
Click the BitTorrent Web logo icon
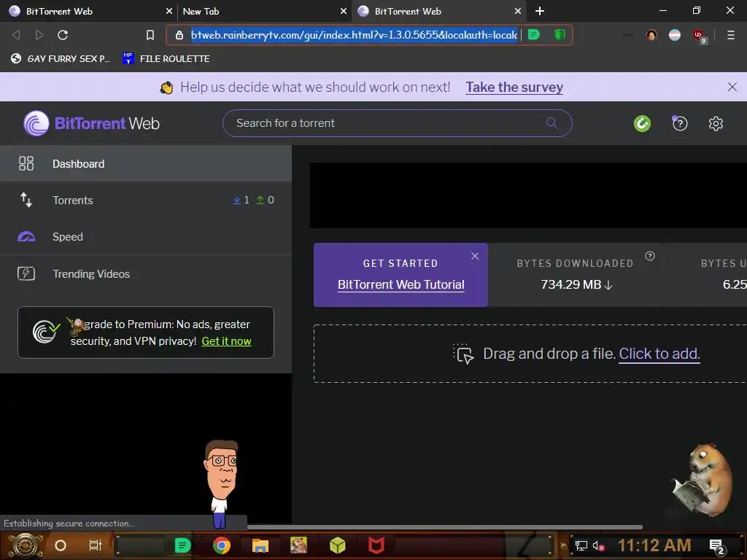click(36, 123)
